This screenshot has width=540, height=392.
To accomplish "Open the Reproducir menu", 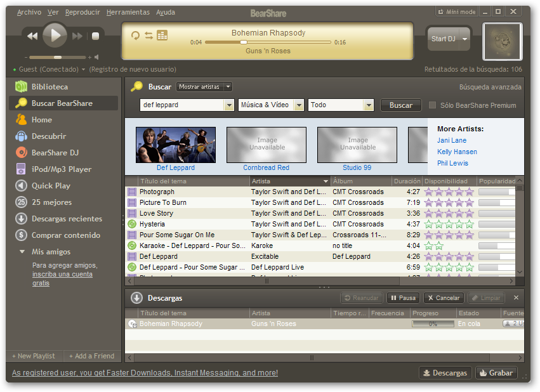I will (x=82, y=12).
